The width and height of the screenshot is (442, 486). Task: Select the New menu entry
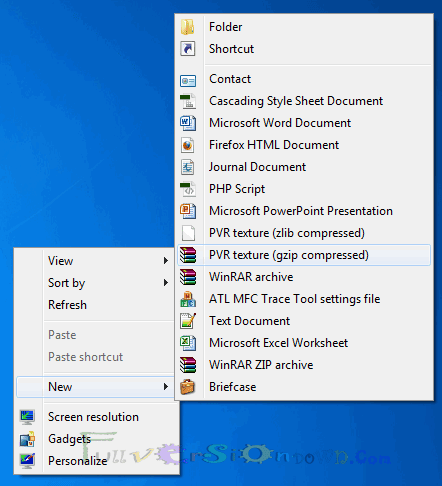96,387
